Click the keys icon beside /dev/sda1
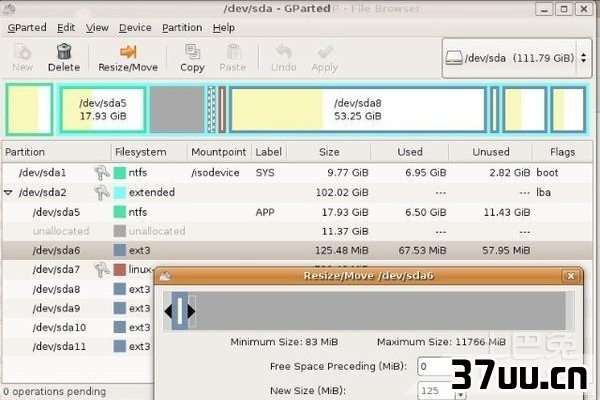Viewport: 600px width, 400px height. (102, 173)
